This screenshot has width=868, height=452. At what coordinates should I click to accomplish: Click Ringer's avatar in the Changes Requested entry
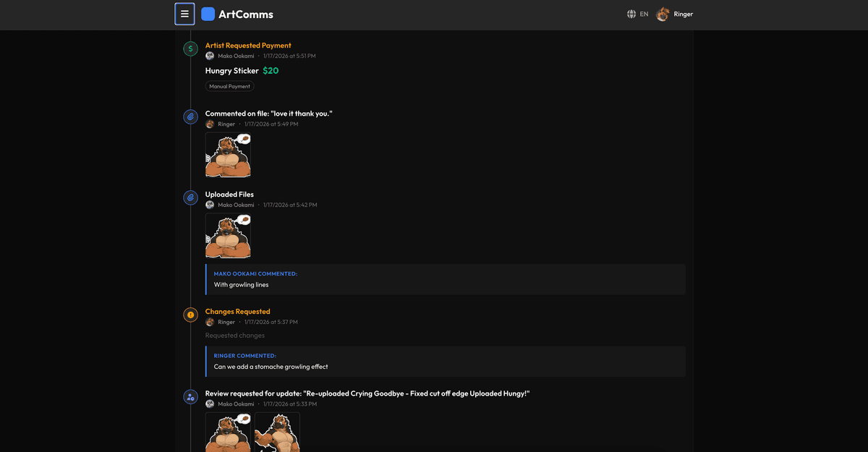(x=209, y=321)
